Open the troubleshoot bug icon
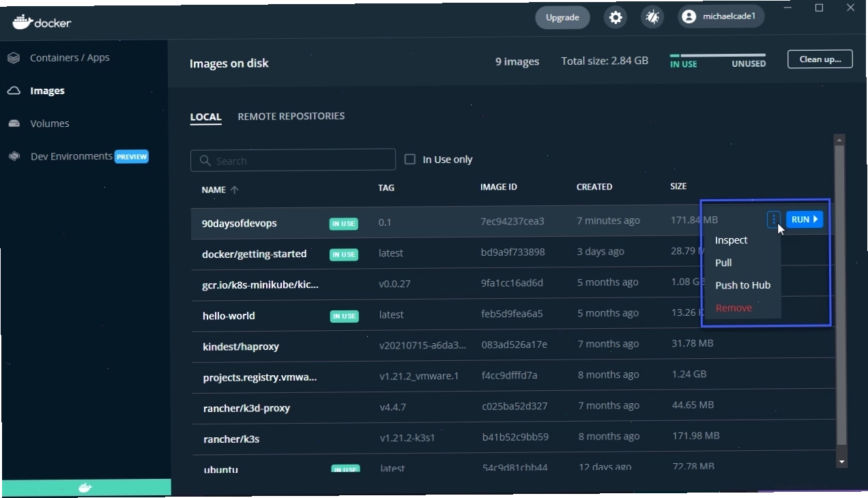The image size is (868, 498). (652, 18)
